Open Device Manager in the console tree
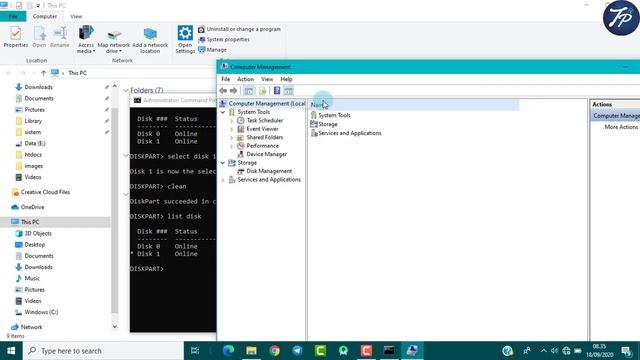Screen dimensions: 640x360 267,154
